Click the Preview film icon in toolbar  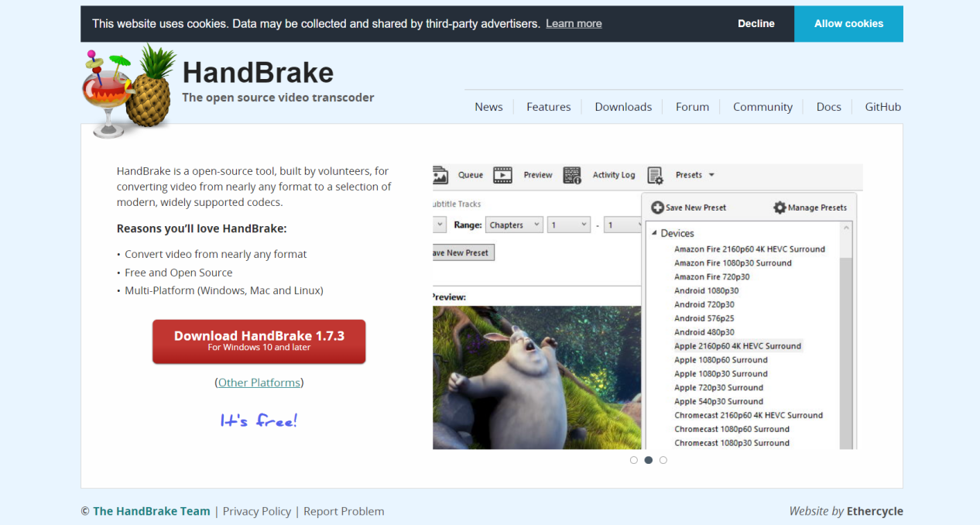click(503, 175)
